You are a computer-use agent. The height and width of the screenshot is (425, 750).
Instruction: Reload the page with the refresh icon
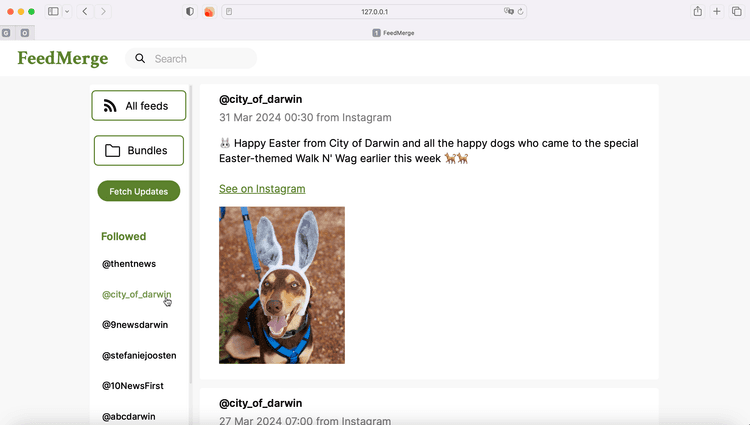521,11
